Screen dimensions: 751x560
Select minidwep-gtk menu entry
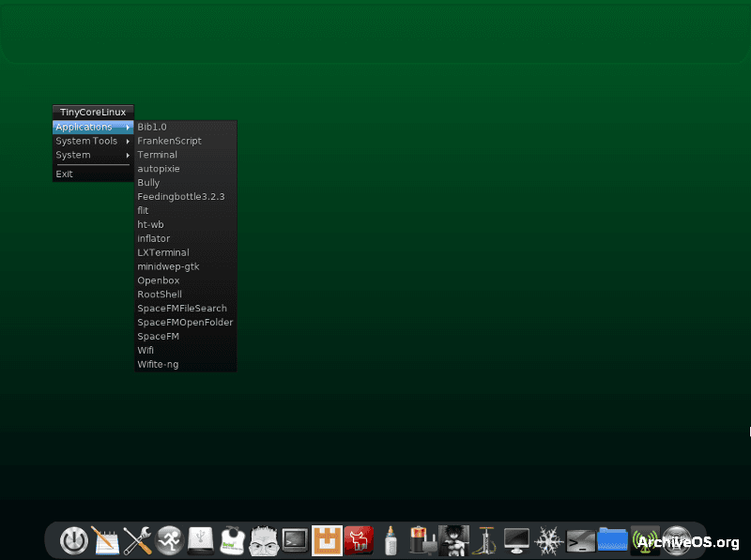[x=186, y=266]
